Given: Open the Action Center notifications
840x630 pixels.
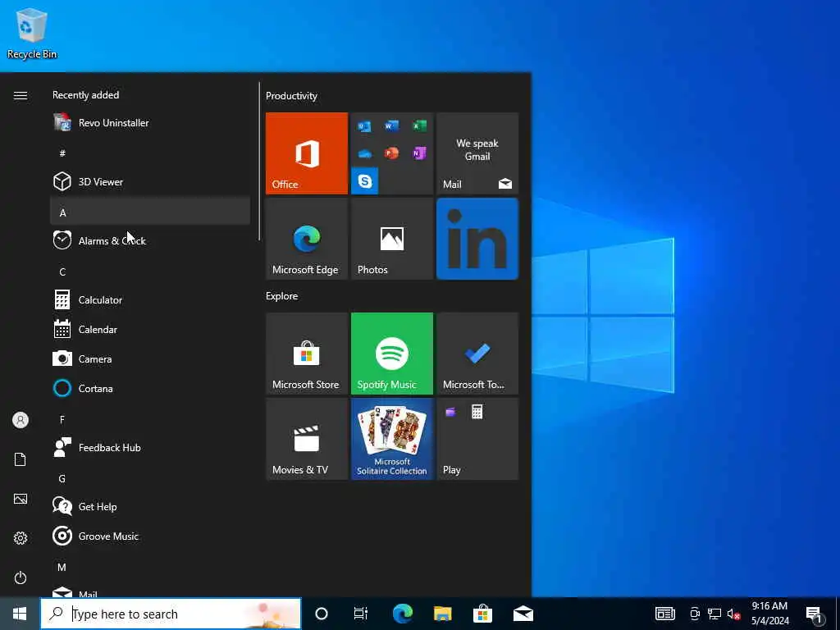Looking at the screenshot, I should coord(815,614).
